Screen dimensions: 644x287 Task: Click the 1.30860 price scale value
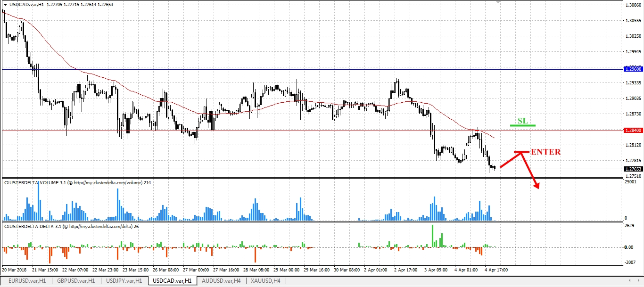click(634, 5)
